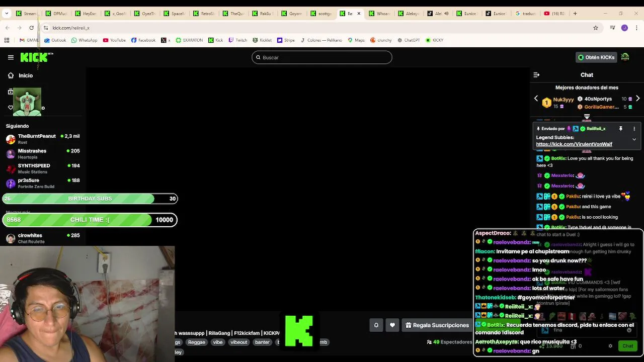Open pr3s5ure channel in sidebar
The height and width of the screenshot is (362, 644).
point(43,183)
